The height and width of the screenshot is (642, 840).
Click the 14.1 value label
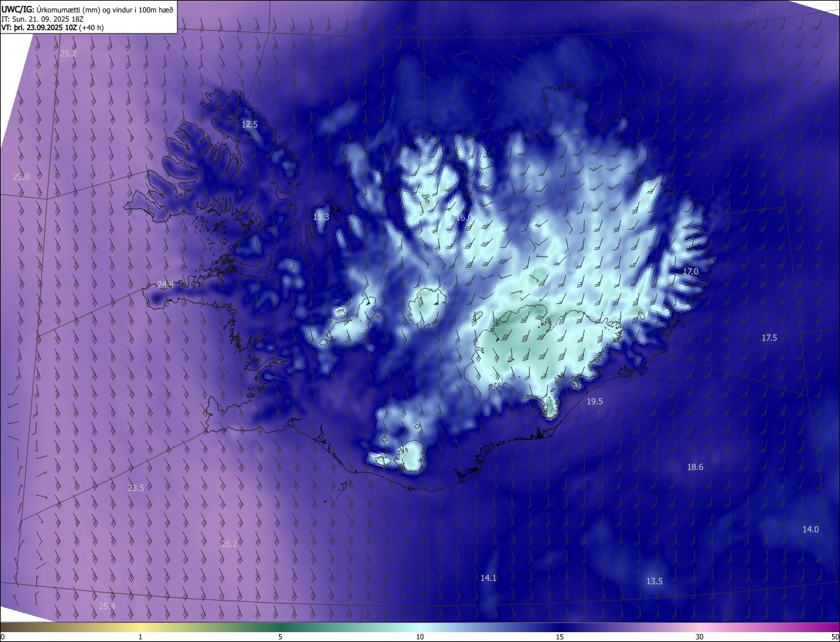tap(488, 578)
